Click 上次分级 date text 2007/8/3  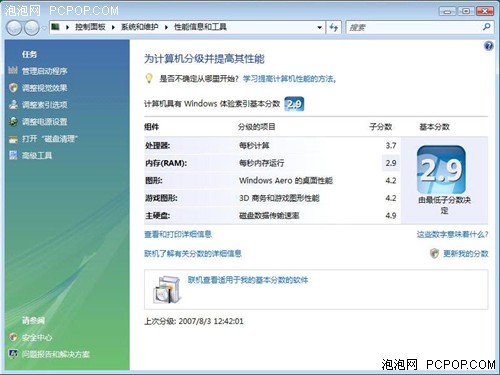pos(195,321)
